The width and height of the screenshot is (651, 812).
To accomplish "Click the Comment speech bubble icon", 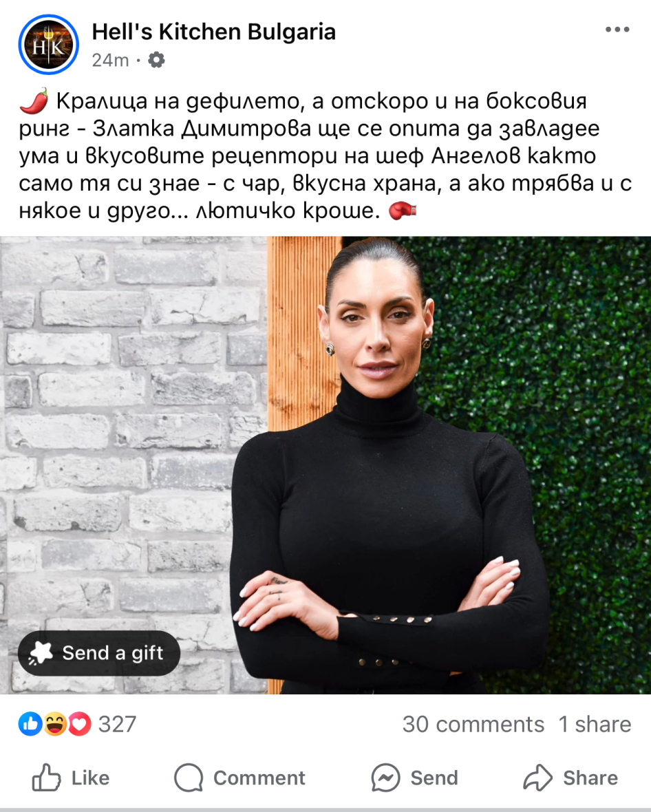I will (189, 778).
